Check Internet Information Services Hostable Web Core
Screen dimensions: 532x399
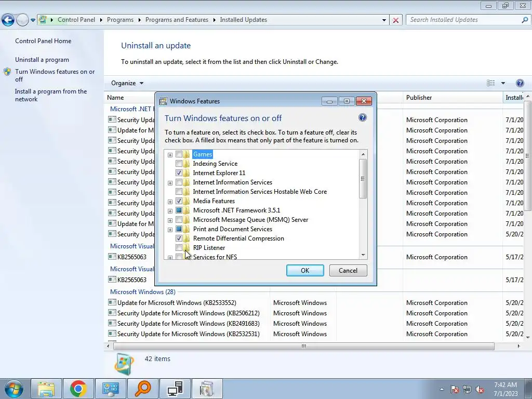tap(179, 192)
